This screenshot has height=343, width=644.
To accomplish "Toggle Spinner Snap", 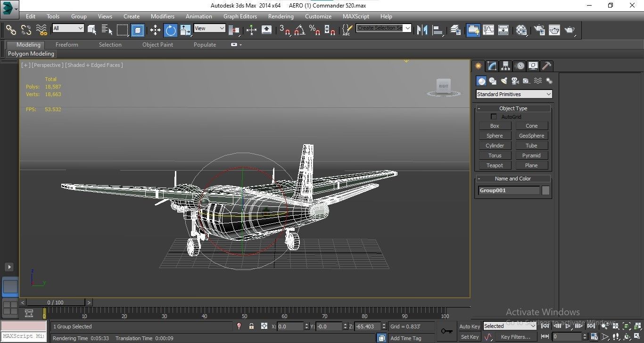I will tap(330, 30).
